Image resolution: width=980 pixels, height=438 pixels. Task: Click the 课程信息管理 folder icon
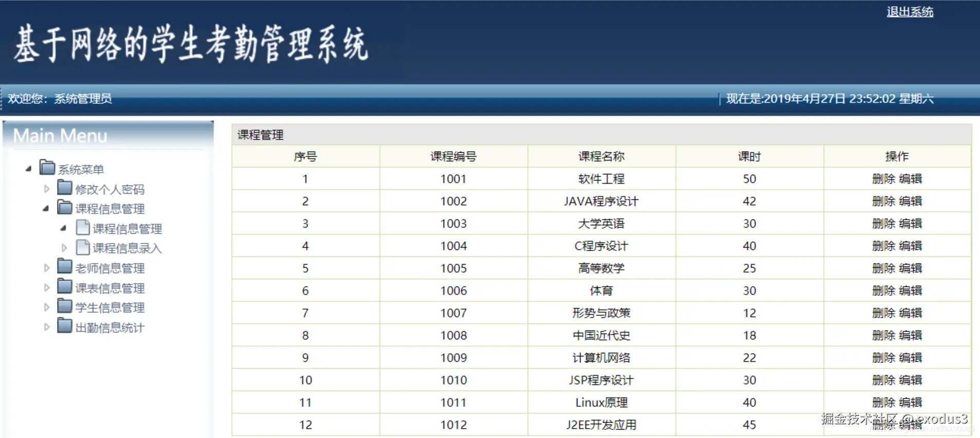point(65,207)
